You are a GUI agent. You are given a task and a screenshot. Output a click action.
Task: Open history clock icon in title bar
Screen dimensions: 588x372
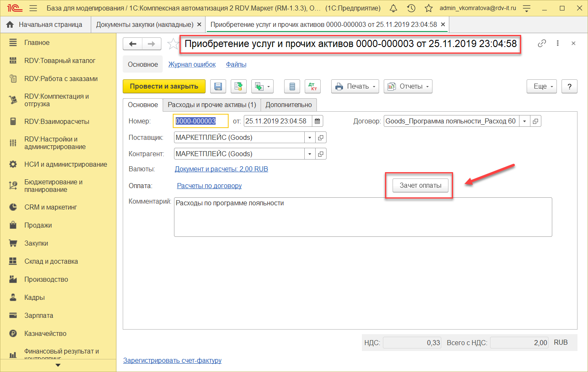(411, 8)
